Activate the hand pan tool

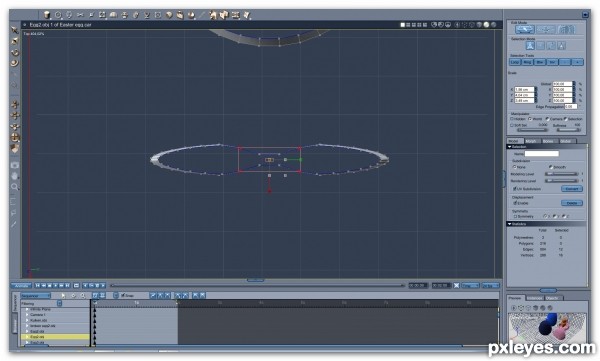click(15, 176)
